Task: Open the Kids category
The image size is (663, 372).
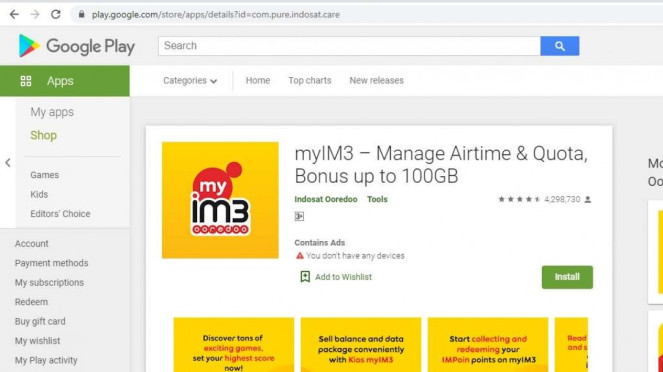Action: pos(39,194)
